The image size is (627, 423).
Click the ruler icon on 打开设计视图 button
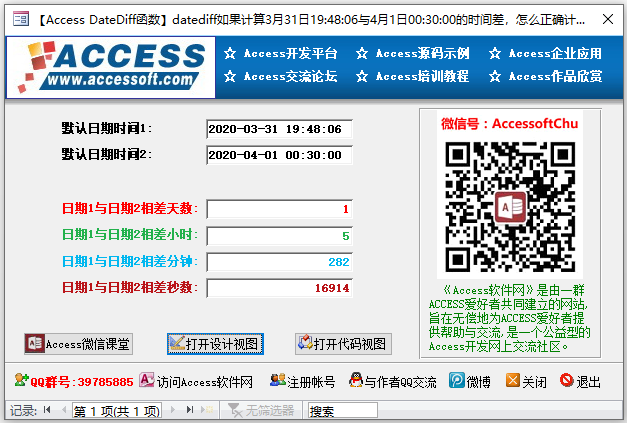point(176,343)
